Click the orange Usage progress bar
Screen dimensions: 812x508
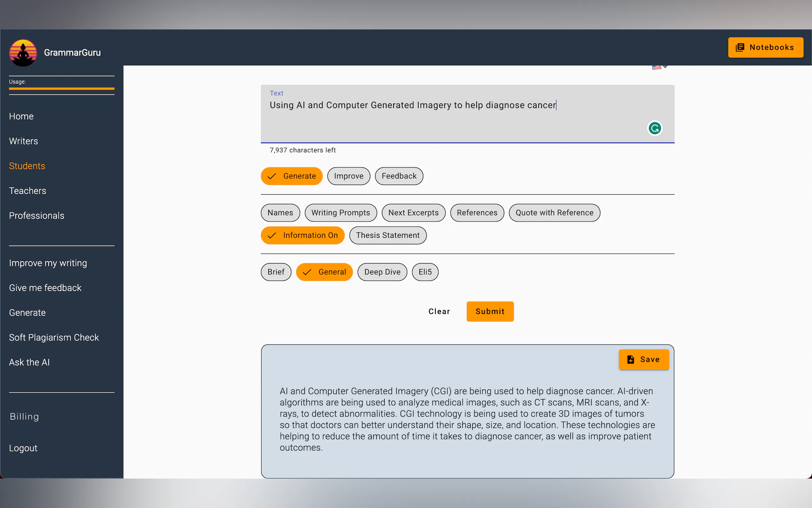(61, 89)
